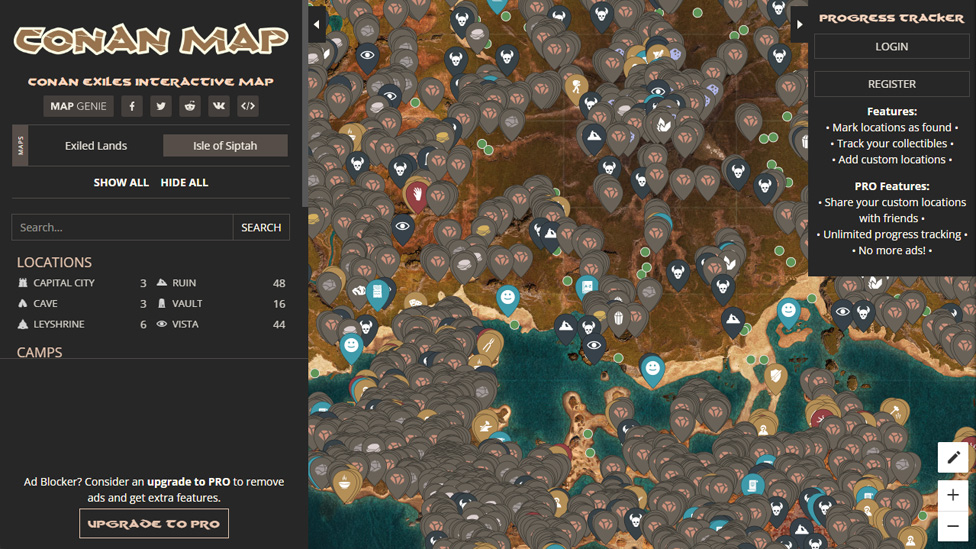The image size is (976, 549).
Task: Open the embed code icon
Action: coord(248,106)
